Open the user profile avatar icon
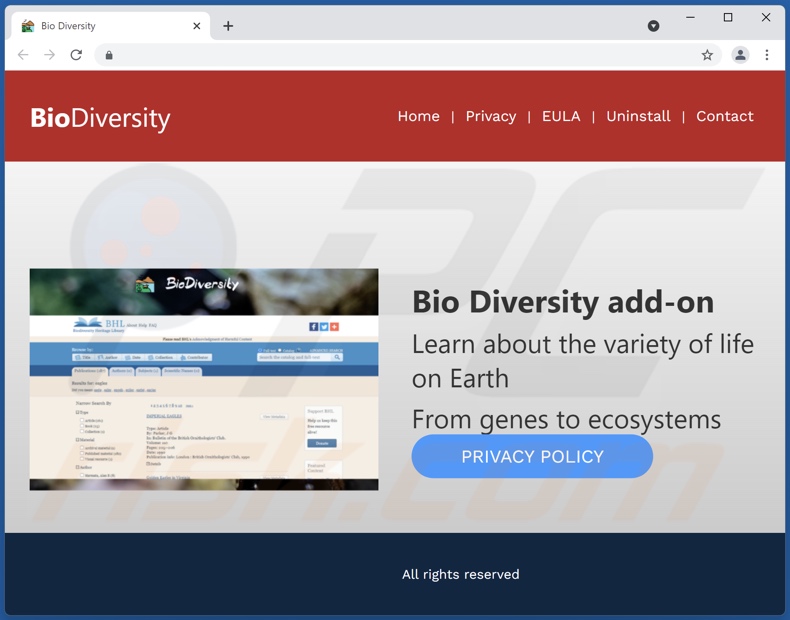 click(x=740, y=55)
